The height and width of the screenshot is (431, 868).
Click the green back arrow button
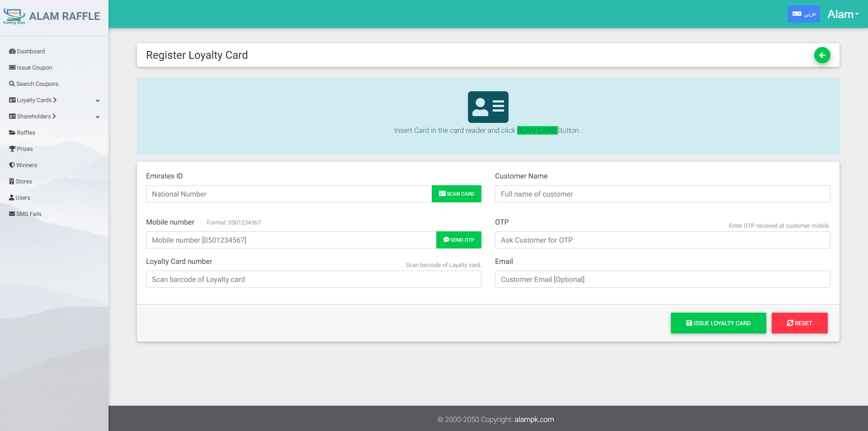click(x=822, y=55)
